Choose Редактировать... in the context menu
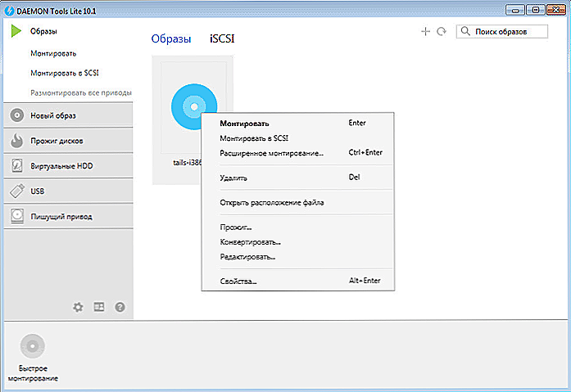This screenshot has height=392, width=571. coord(298,257)
